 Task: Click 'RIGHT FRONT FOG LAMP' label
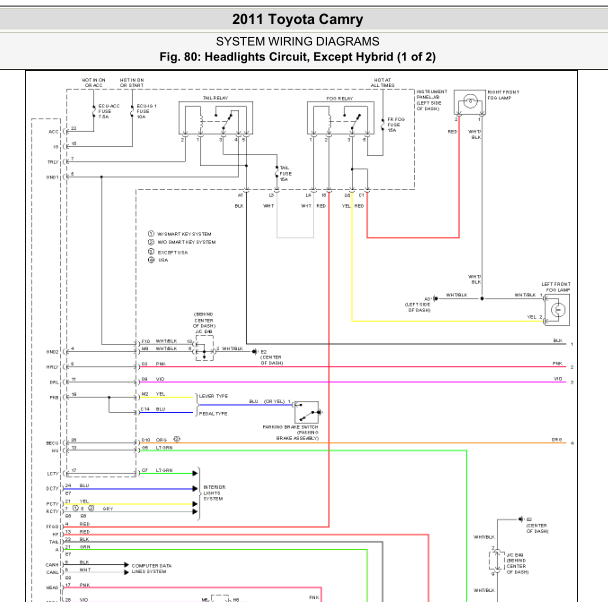(503, 95)
